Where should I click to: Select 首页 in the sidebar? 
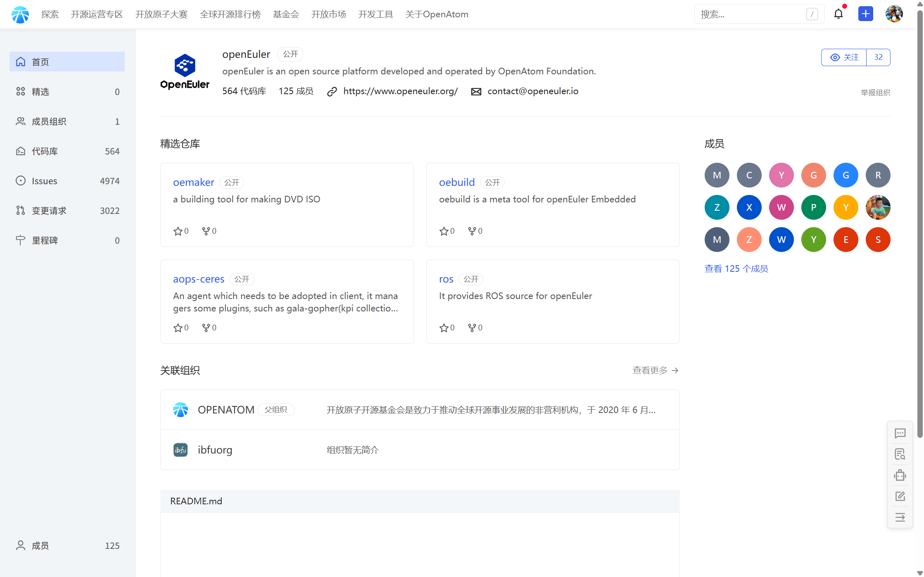point(67,62)
